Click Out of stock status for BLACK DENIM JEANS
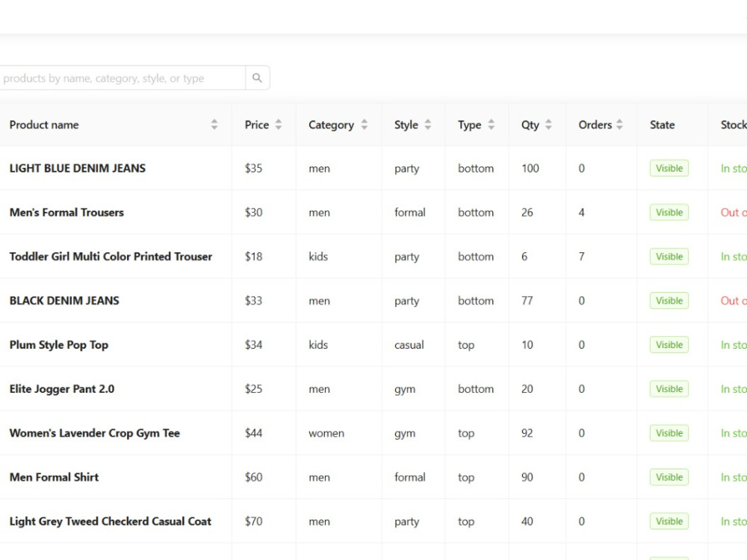 pos(734,300)
